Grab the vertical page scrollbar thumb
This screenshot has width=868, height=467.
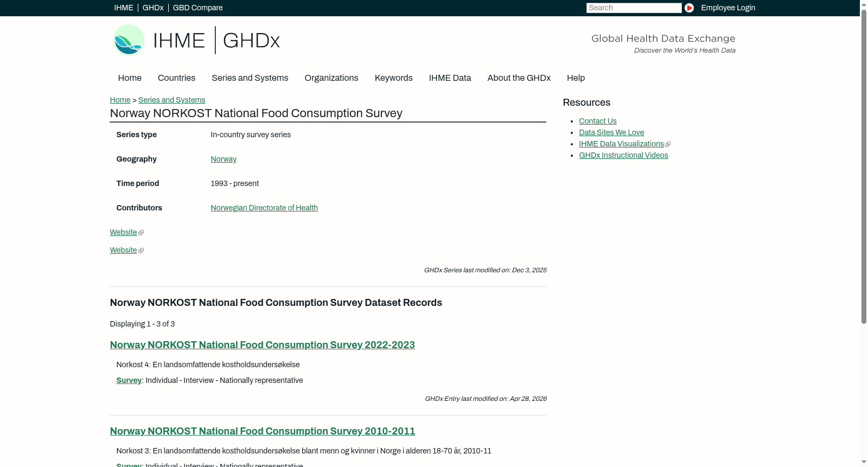click(864, 167)
